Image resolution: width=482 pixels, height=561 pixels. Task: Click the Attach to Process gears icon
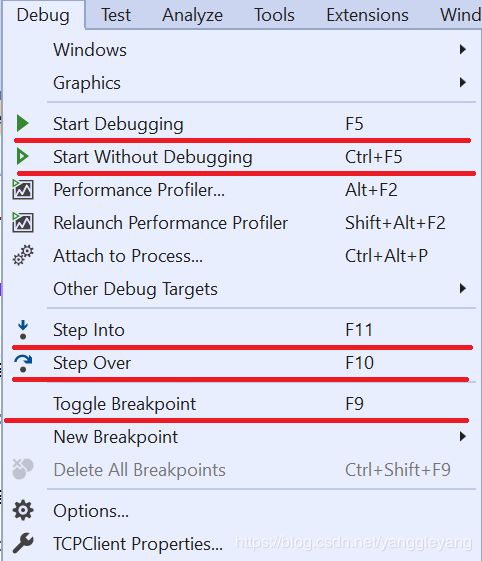[x=23, y=255]
